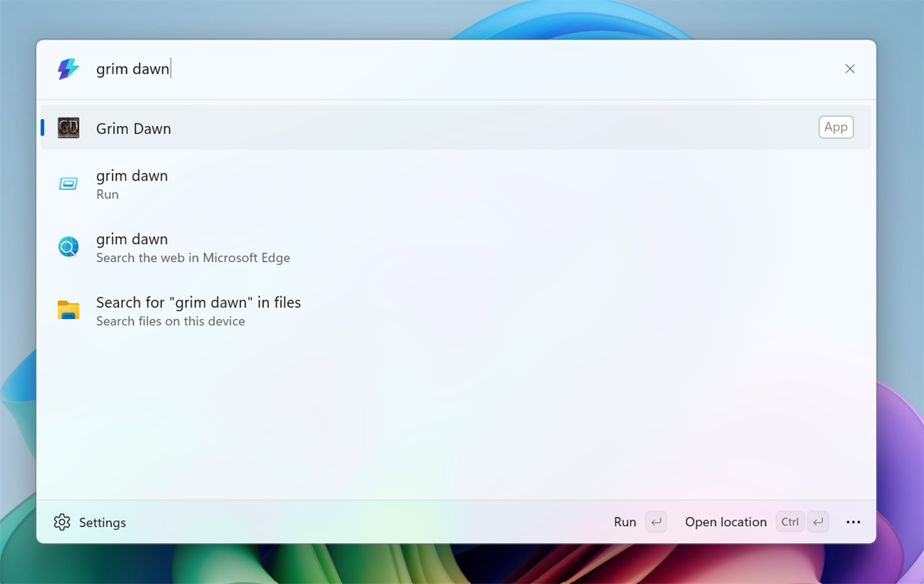Click the Grim Dawn game icon

pyautogui.click(x=69, y=128)
